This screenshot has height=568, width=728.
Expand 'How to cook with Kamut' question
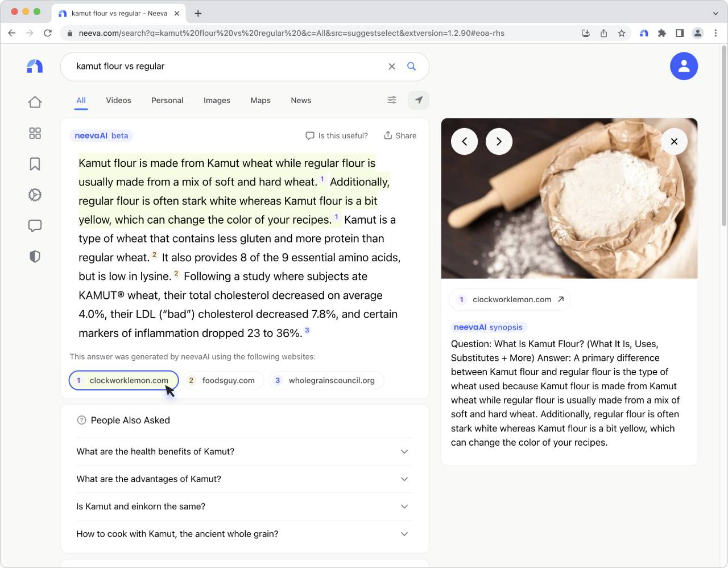coord(245,534)
